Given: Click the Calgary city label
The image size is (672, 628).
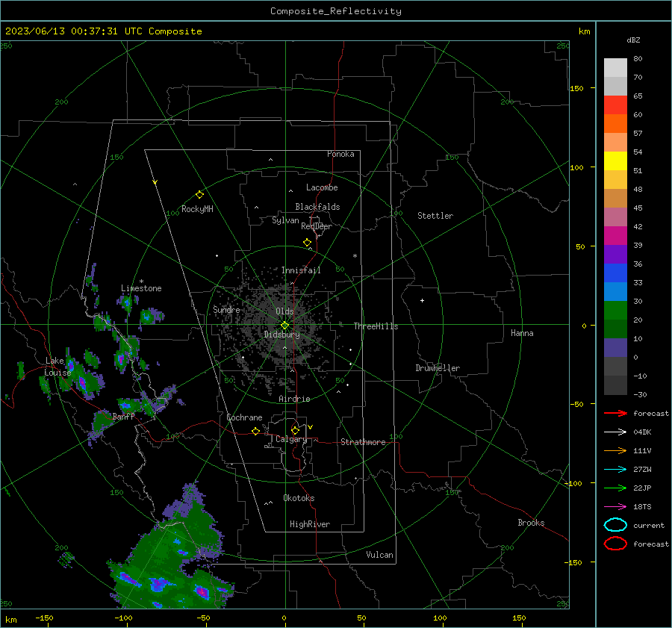Looking at the screenshot, I should pyautogui.click(x=291, y=439).
